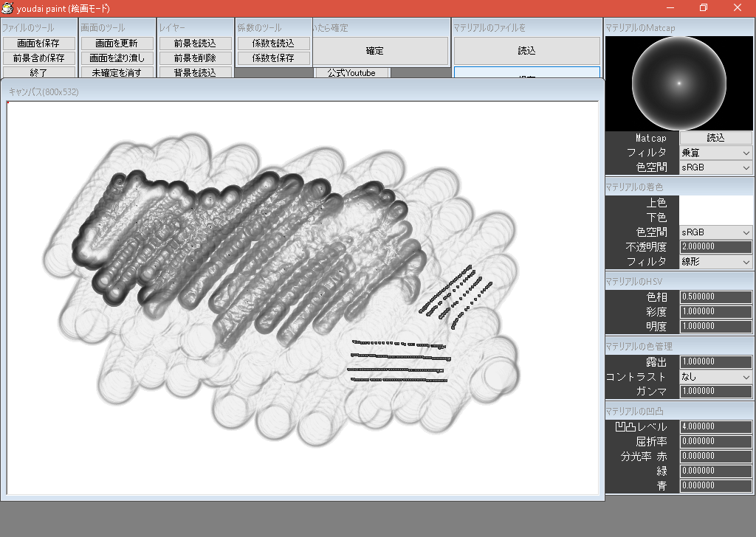
Task: Open the Matcap フィルタ dropdown set to 乗算
Action: 715,153
